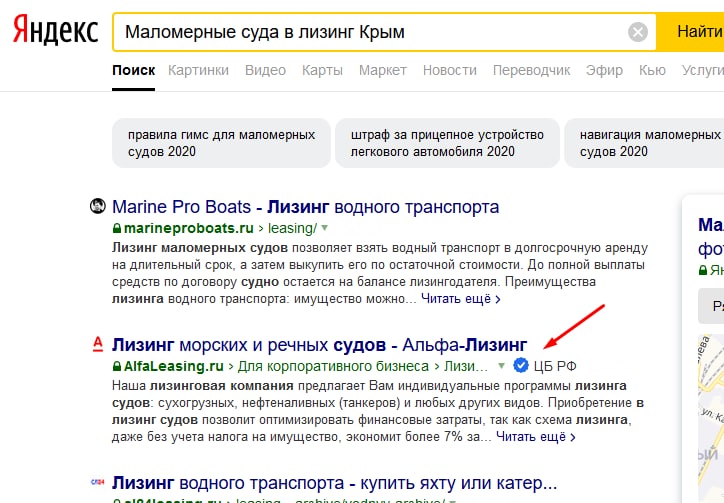
Task: Go to the Карты tab
Action: click(x=322, y=70)
